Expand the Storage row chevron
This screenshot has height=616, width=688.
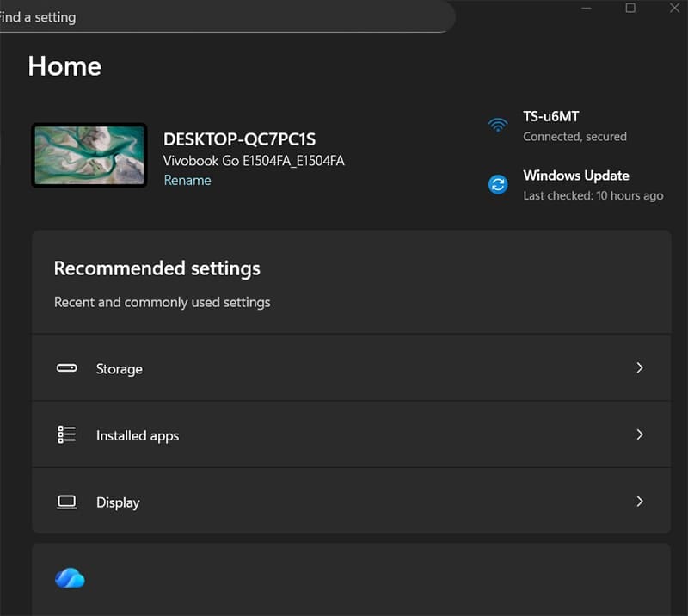click(x=640, y=367)
